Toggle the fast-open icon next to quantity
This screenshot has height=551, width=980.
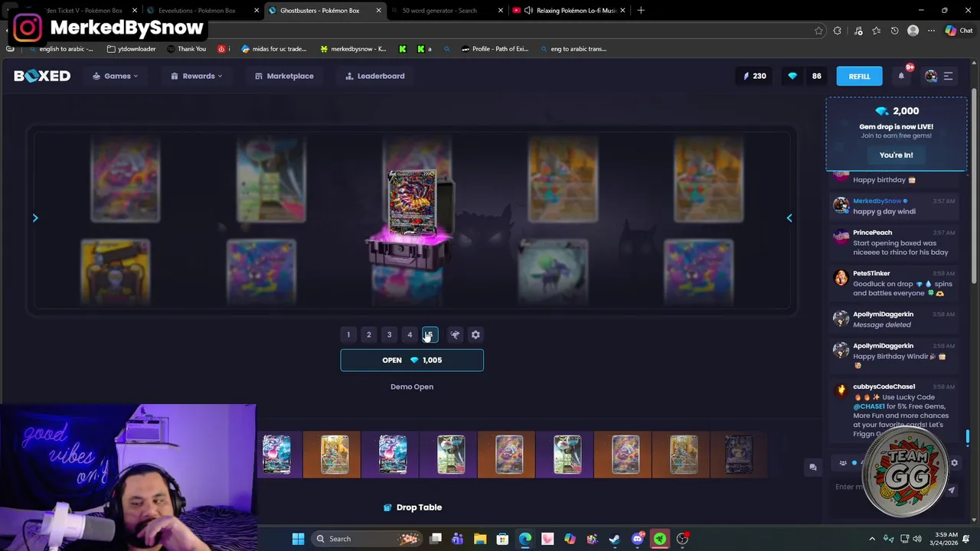pyautogui.click(x=455, y=334)
